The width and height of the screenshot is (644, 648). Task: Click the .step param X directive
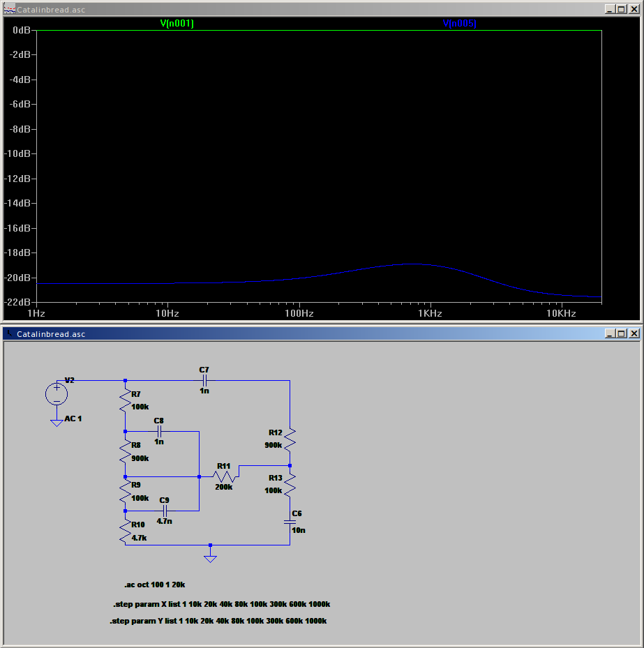[221, 604]
